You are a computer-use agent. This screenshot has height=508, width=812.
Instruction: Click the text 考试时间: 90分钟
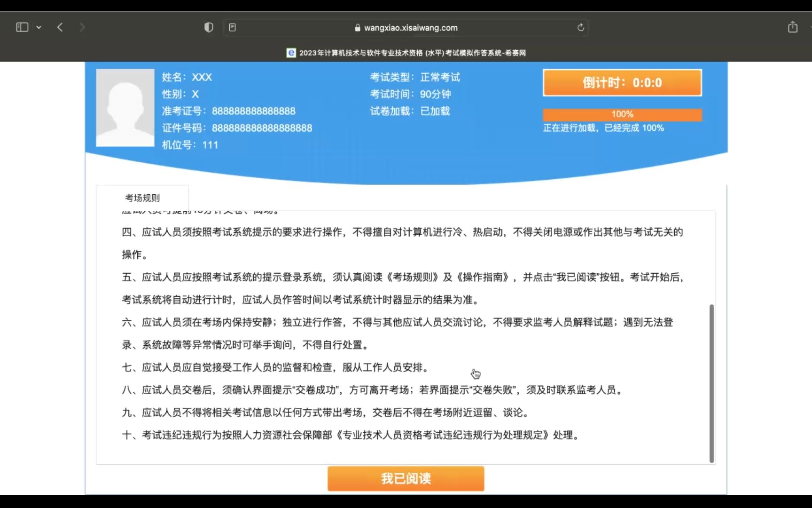[411, 94]
